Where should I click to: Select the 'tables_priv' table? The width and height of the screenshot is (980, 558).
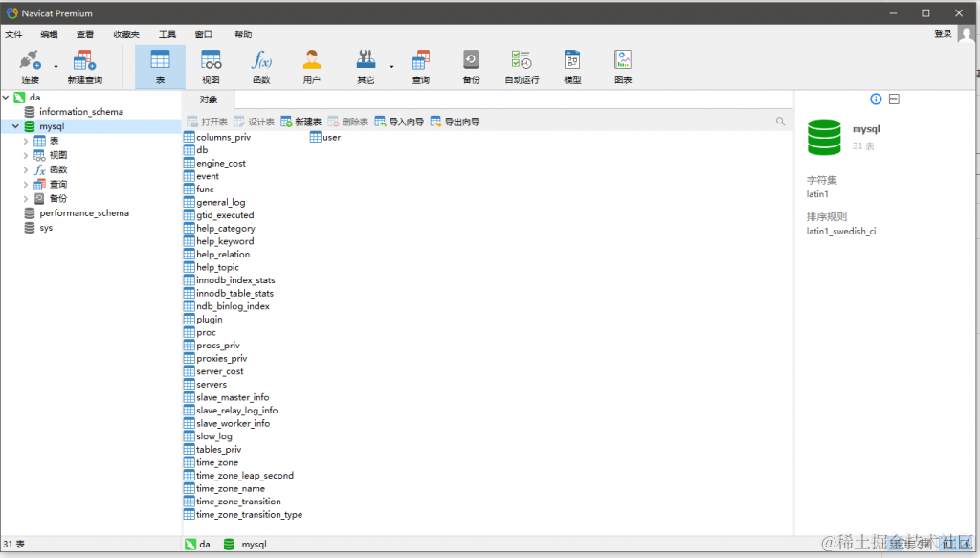218,449
